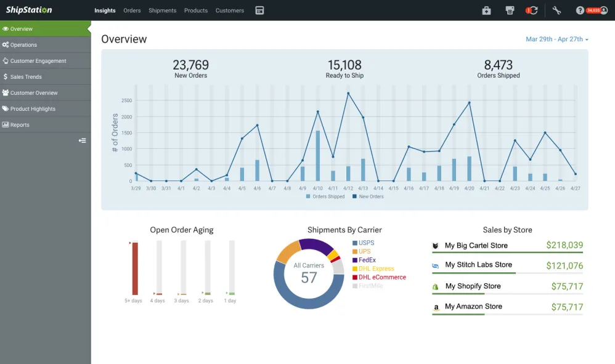Click the refresh alert icon
Image resolution: width=615 pixels, height=364 pixels.
coord(532,10)
